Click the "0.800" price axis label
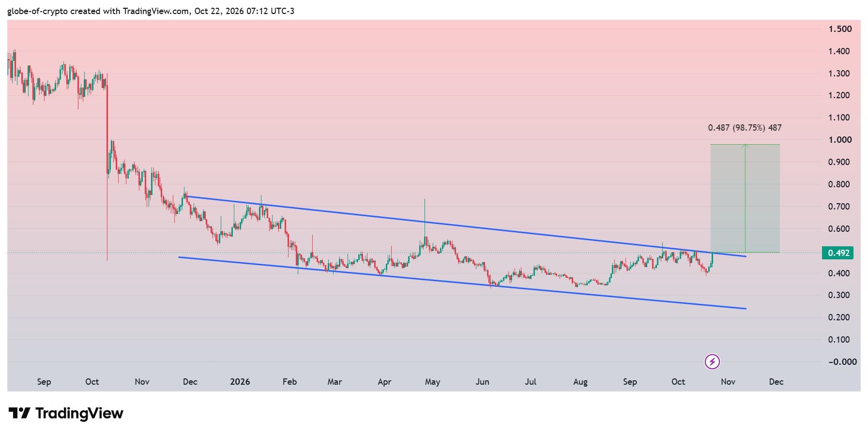This screenshot has height=435, width=868. (840, 184)
